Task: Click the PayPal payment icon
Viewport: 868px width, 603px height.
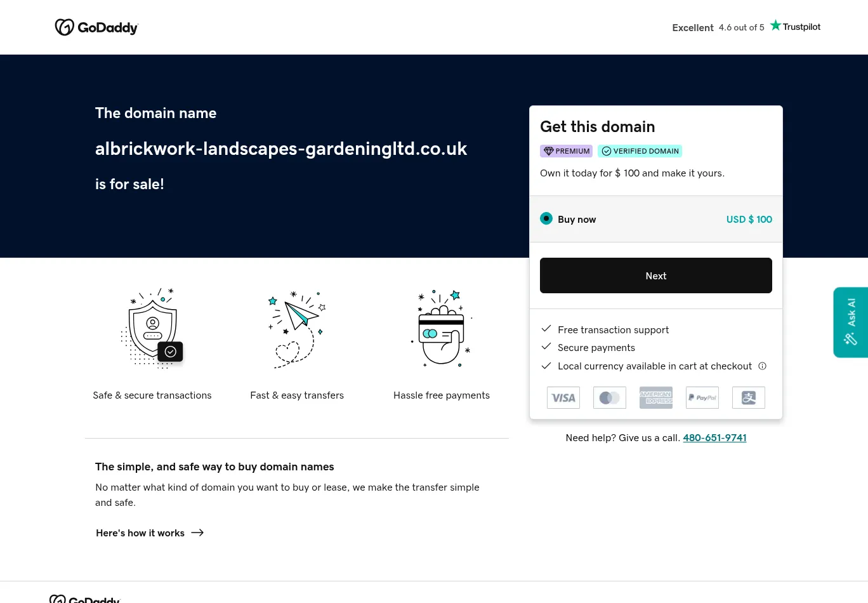Action: point(702,398)
